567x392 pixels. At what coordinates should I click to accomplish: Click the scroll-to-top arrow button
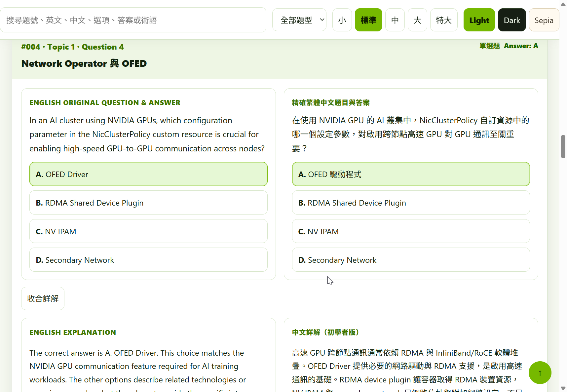(x=540, y=373)
